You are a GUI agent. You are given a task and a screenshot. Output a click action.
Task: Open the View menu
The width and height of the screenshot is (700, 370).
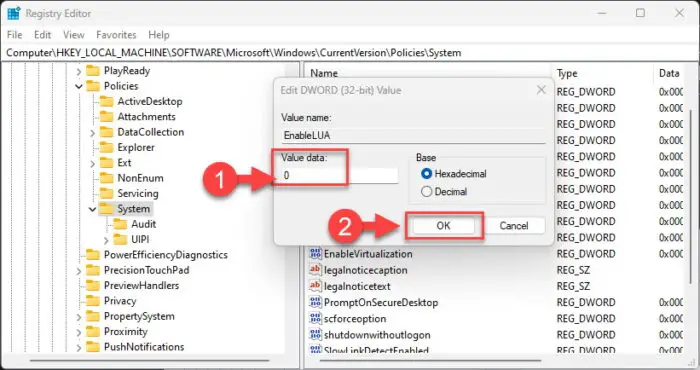pos(74,35)
